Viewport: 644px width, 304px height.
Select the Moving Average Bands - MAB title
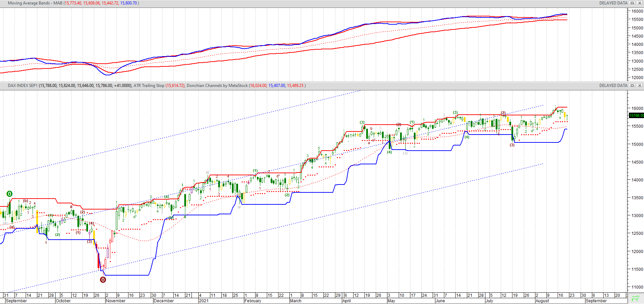point(35,3)
